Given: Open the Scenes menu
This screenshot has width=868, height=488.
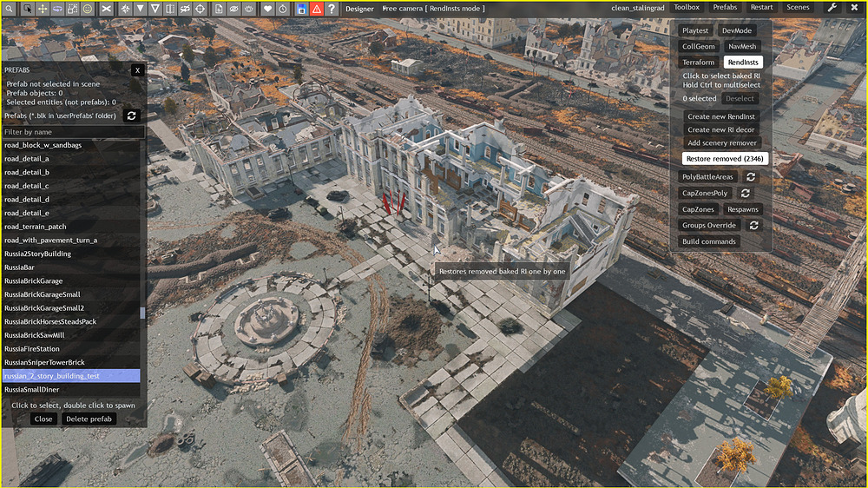Looking at the screenshot, I should (x=798, y=8).
